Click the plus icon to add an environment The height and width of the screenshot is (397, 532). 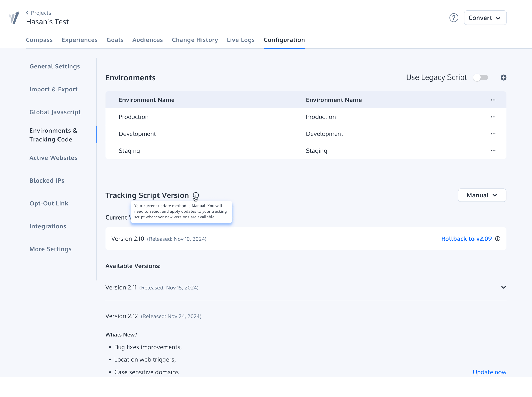[x=504, y=77]
